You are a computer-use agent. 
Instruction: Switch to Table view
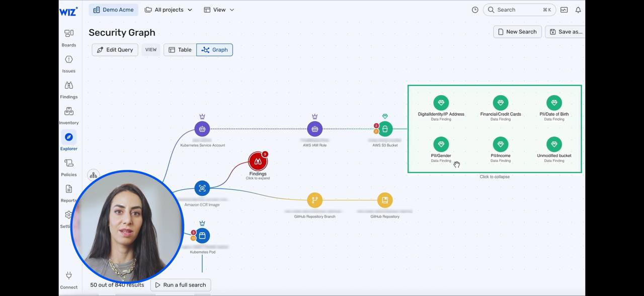point(180,50)
